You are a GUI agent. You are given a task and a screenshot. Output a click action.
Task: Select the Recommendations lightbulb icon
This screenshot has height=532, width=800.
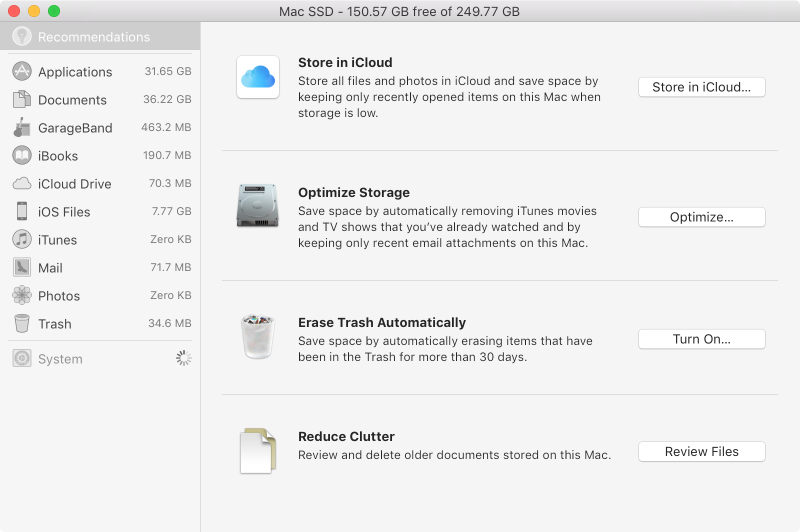(x=21, y=35)
